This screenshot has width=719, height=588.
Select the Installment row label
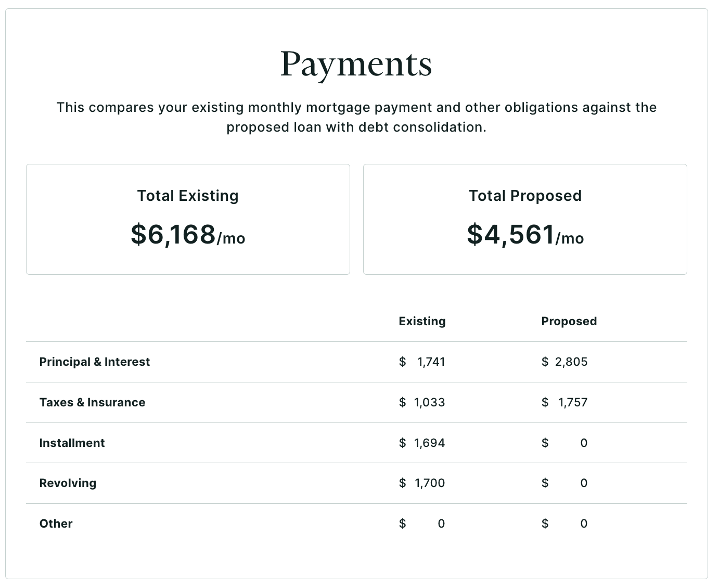coord(72,443)
